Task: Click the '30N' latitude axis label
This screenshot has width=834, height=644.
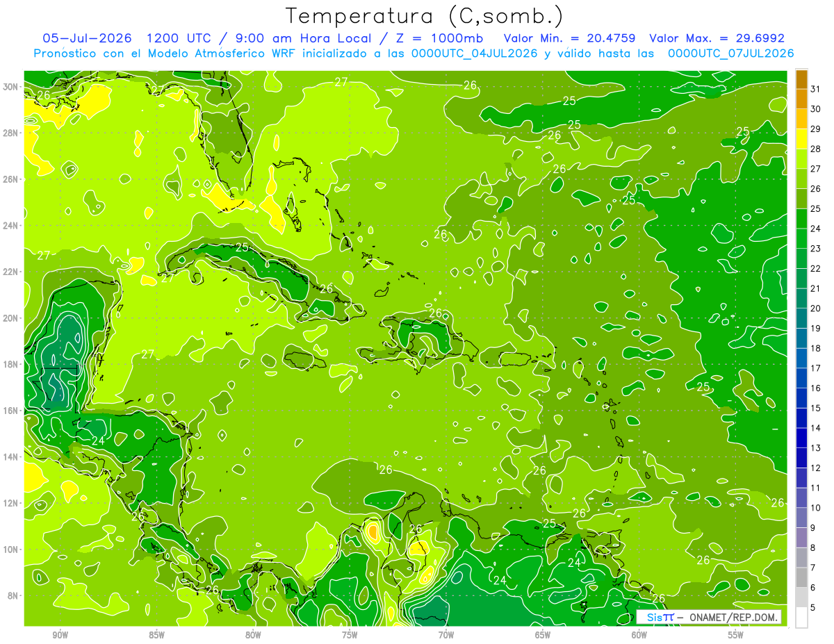Action: coord(11,86)
